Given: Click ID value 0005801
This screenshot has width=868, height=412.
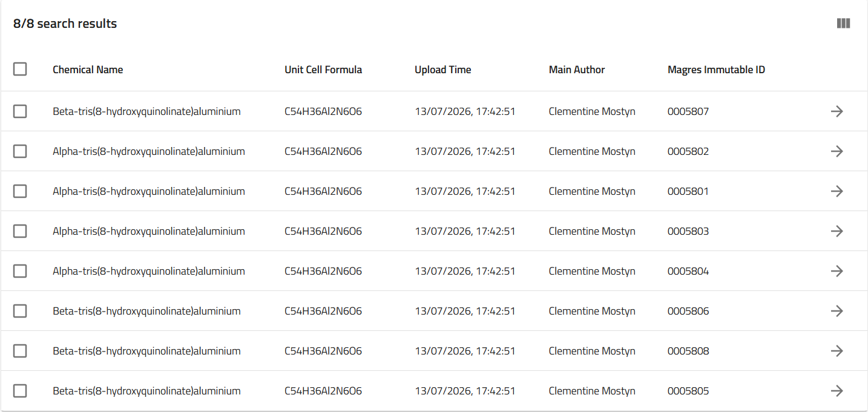Looking at the screenshot, I should pyautogui.click(x=688, y=191).
